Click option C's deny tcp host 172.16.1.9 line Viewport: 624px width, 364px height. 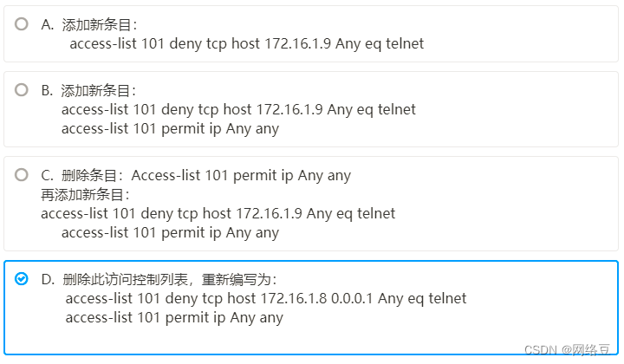pos(218,213)
